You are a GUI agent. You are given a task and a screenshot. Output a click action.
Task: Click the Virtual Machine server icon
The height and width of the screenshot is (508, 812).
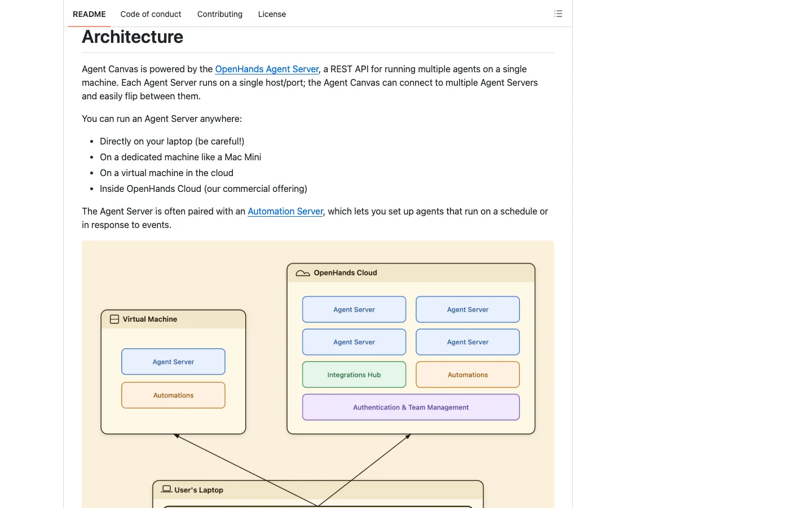[x=114, y=319]
